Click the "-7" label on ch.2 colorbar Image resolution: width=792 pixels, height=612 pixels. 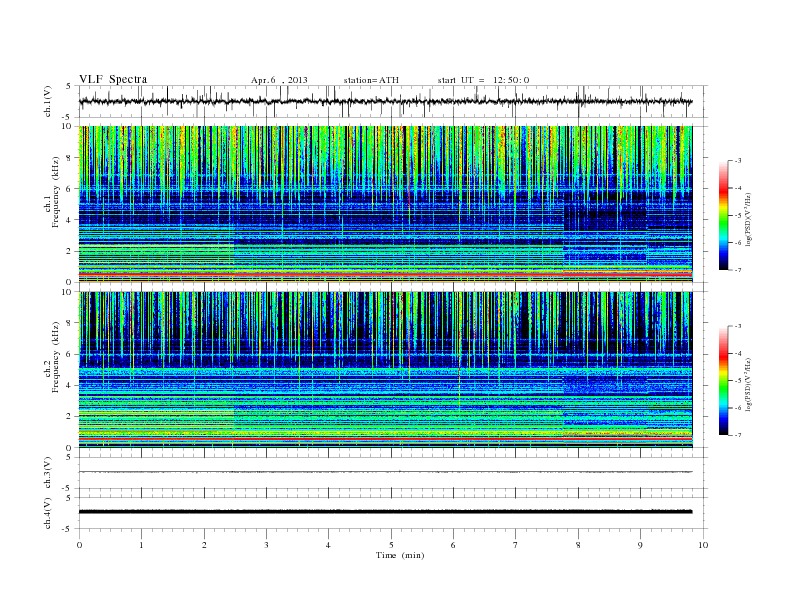point(738,435)
